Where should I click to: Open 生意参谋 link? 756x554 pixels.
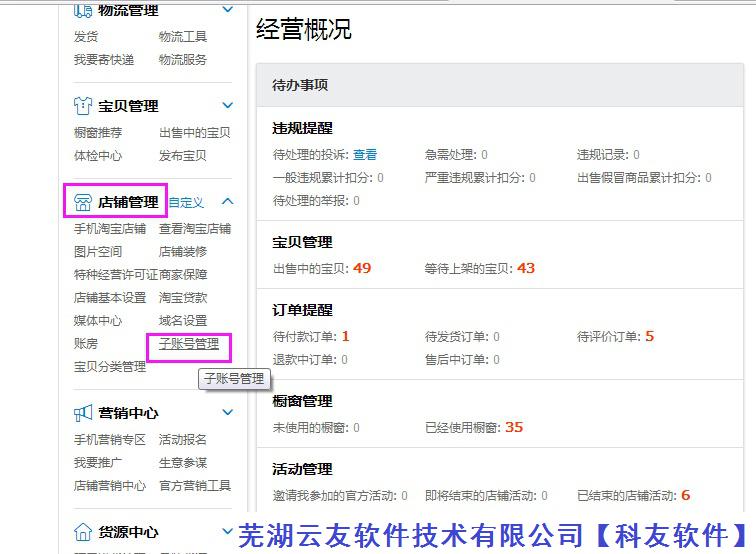[x=183, y=463]
